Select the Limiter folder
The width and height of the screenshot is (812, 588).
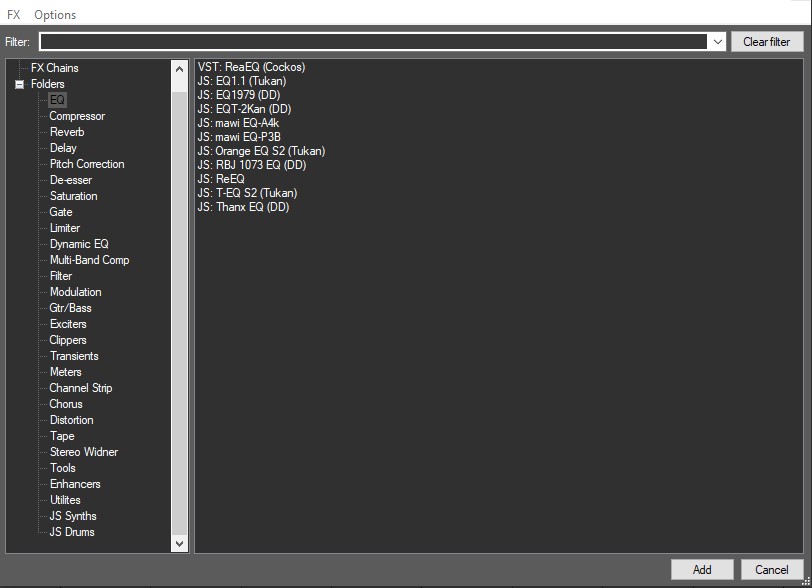click(x=65, y=228)
